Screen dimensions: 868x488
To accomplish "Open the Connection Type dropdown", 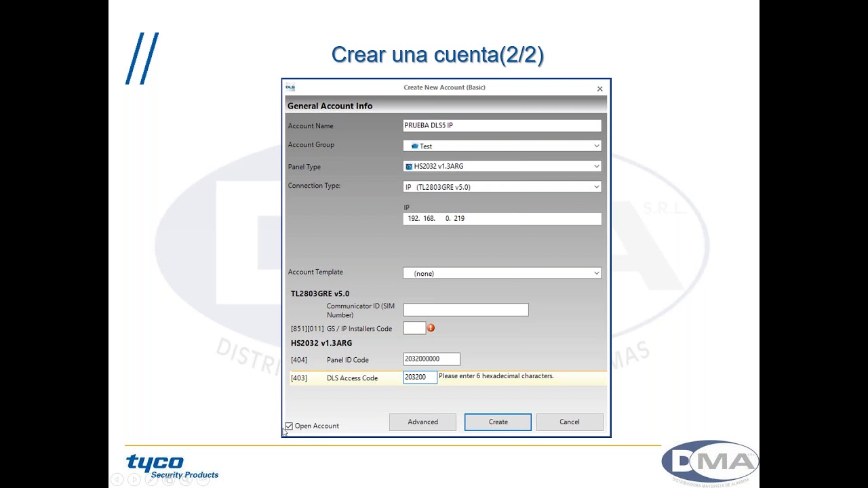I will [502, 186].
